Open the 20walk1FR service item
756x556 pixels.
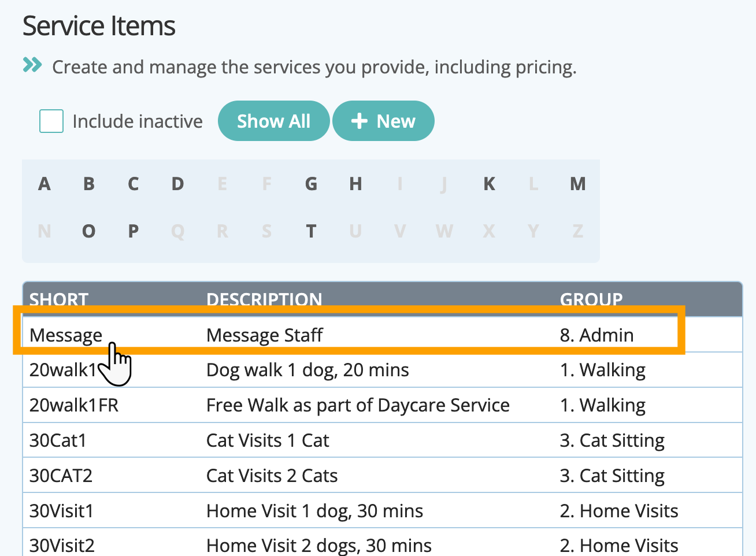(74, 405)
